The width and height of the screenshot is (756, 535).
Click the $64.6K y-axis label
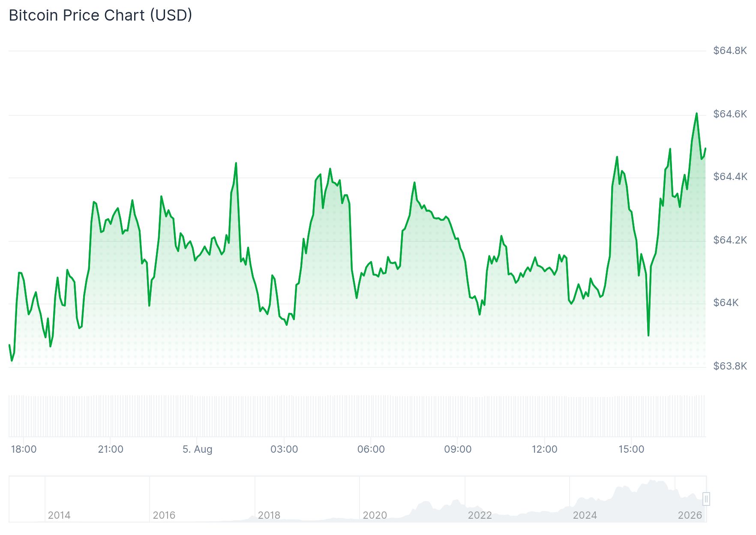click(730, 114)
